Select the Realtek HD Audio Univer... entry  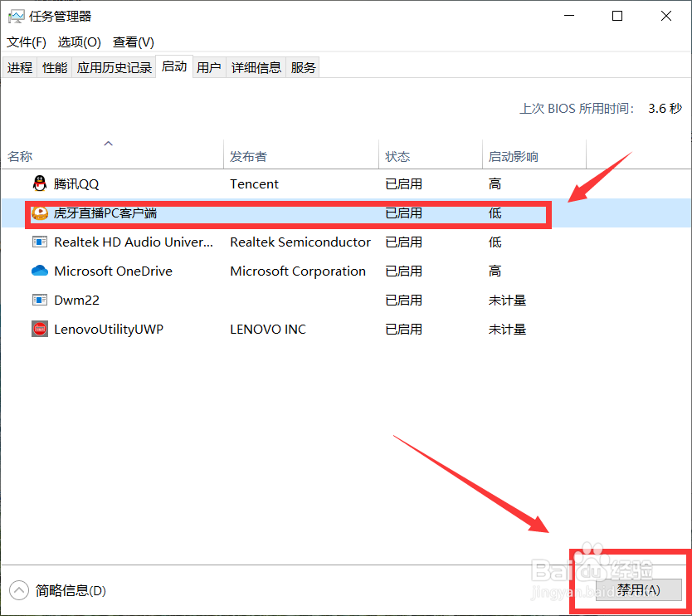click(x=134, y=242)
